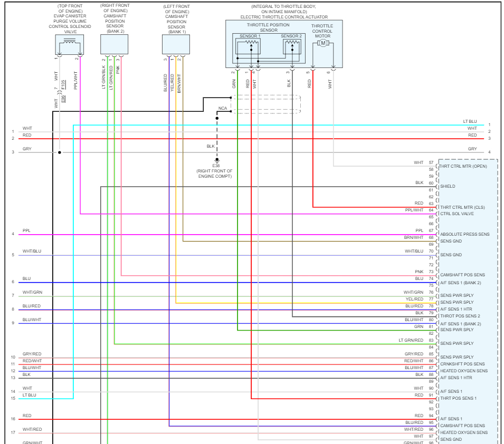This screenshot has height=444, width=504.
Task: Select the SHIELD pin 60 label
Action: coord(448,186)
